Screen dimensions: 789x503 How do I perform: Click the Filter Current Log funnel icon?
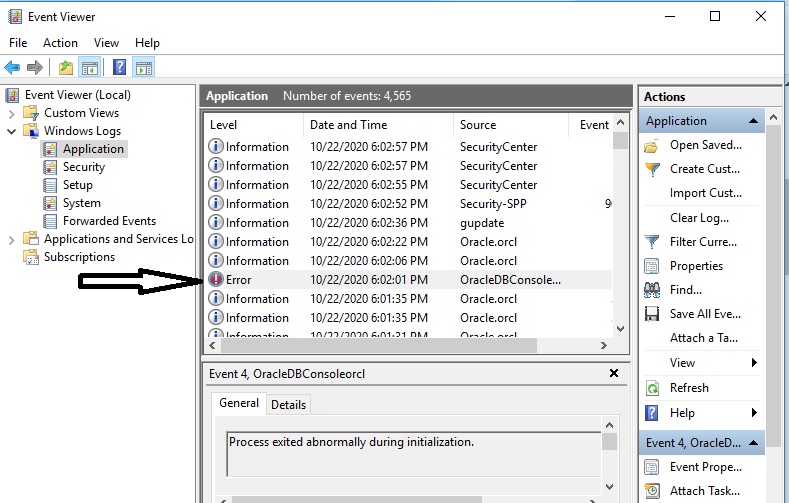[x=652, y=242]
